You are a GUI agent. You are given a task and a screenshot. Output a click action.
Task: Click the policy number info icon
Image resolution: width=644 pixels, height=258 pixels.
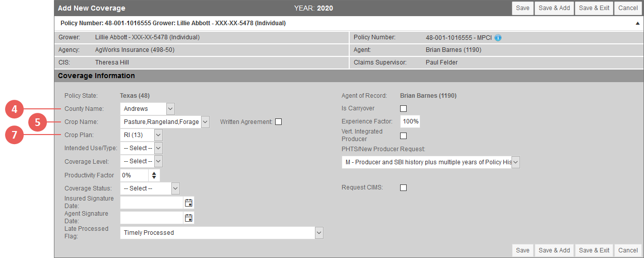click(498, 38)
